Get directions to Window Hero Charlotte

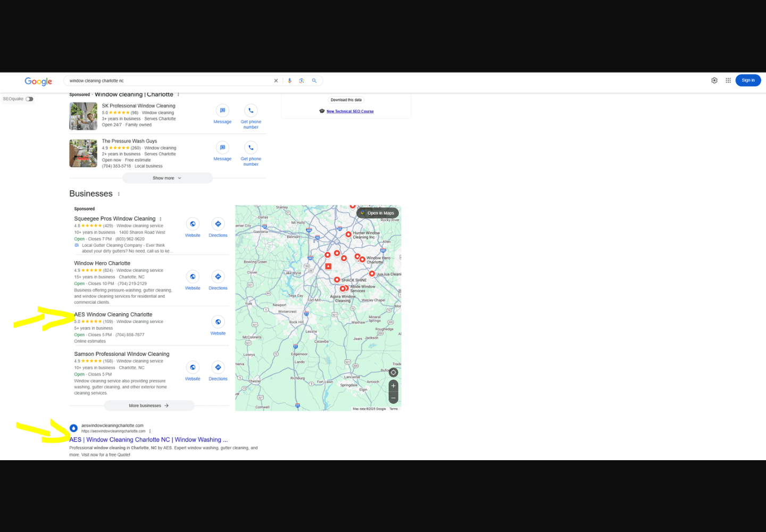coord(218,280)
